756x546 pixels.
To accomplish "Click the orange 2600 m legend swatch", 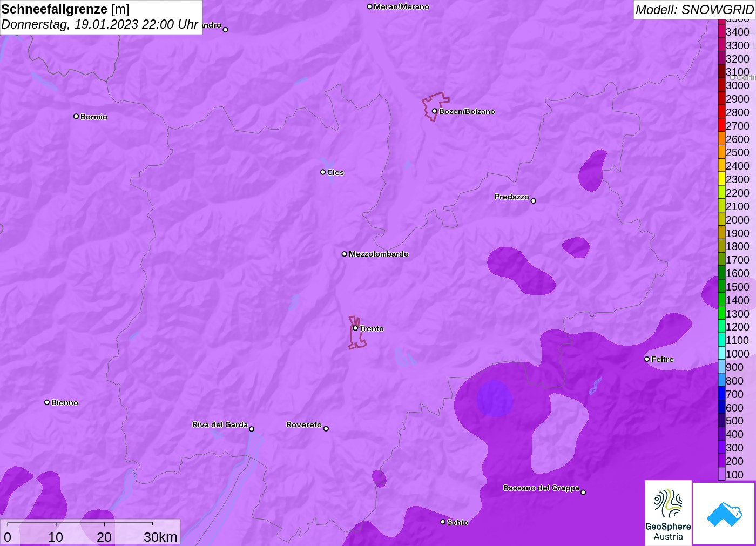I will pos(721,139).
